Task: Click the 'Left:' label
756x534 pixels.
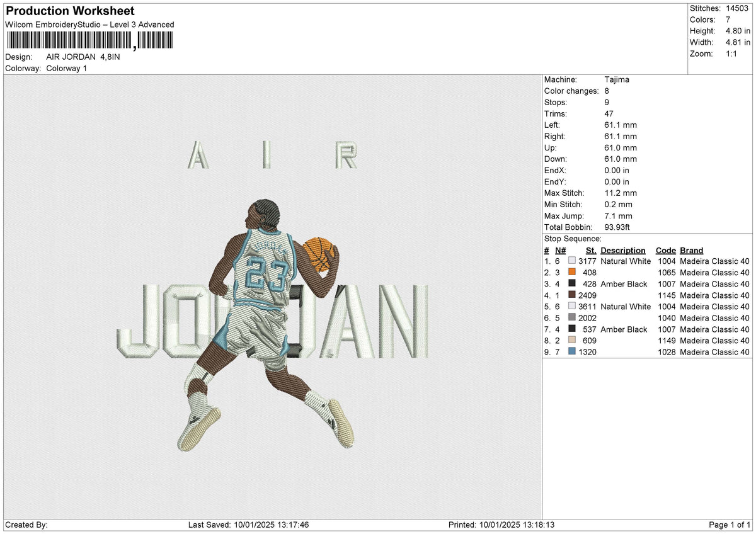Action: [x=553, y=125]
